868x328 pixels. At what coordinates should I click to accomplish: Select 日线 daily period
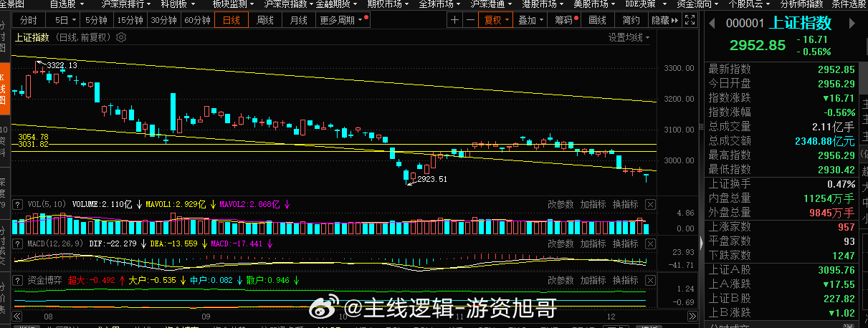232,20
